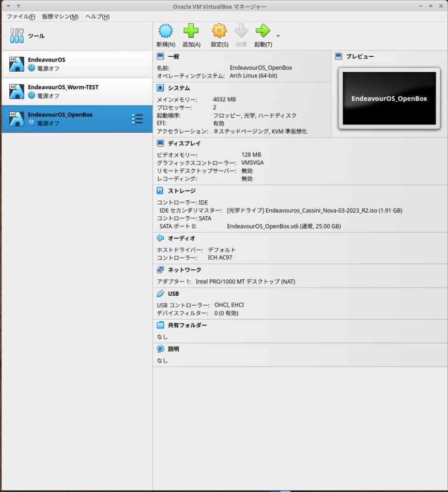448x492 pixels.
Task: Click the リモートデスクトップサーバー 無効 value
Action: (247, 171)
